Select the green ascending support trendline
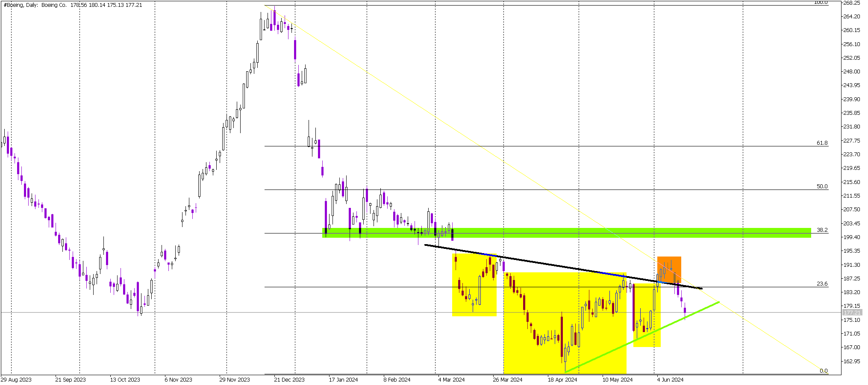The width and height of the screenshot is (868, 385). (642, 337)
